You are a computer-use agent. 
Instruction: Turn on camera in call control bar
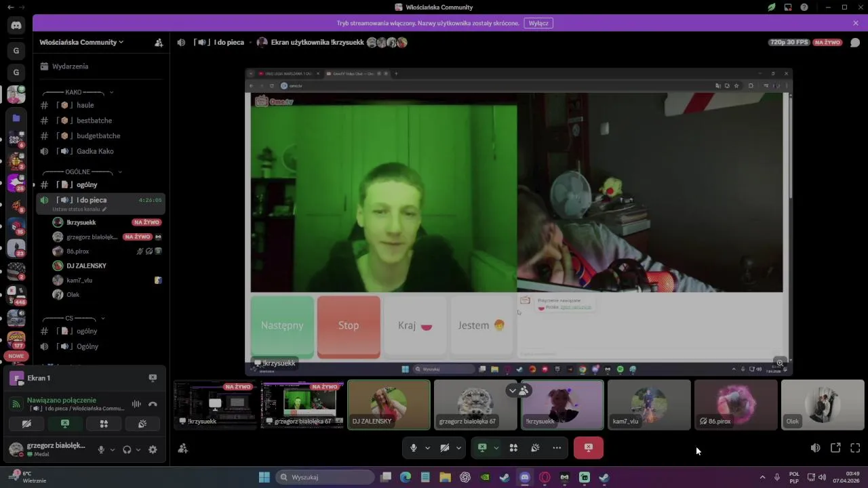point(445,448)
